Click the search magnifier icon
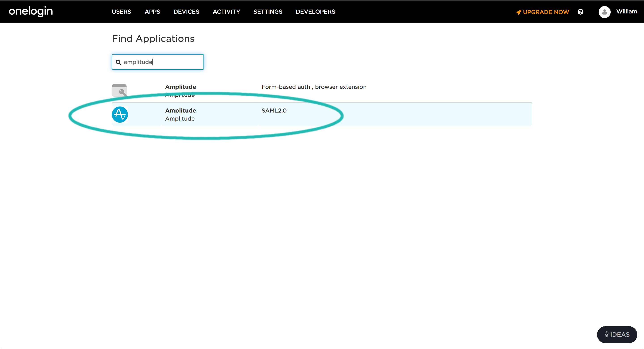Image resolution: width=644 pixels, height=349 pixels. click(118, 62)
